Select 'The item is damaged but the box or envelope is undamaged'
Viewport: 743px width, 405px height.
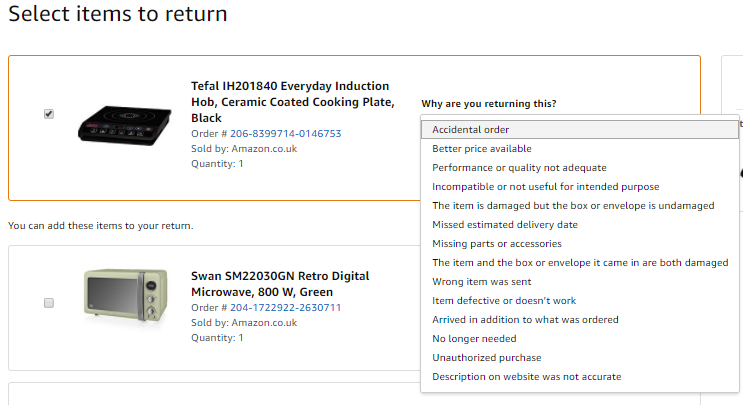click(580, 206)
